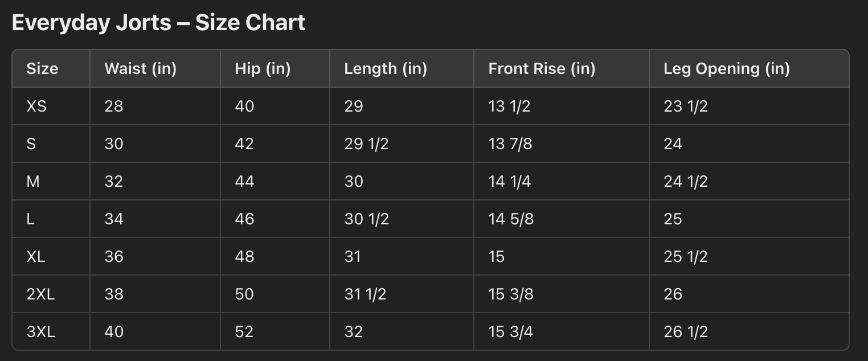Image resolution: width=868 pixels, height=361 pixels.
Task: Click the Leg Opening (in) header
Action: (726, 69)
